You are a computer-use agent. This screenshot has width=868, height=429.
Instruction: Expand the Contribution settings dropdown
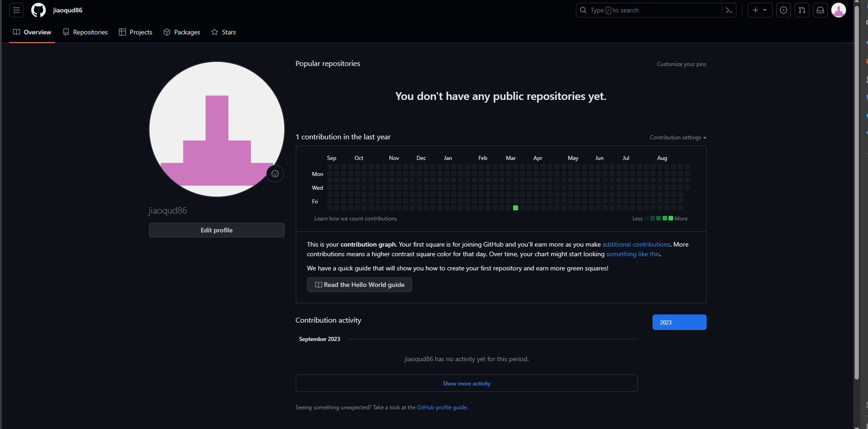click(678, 137)
